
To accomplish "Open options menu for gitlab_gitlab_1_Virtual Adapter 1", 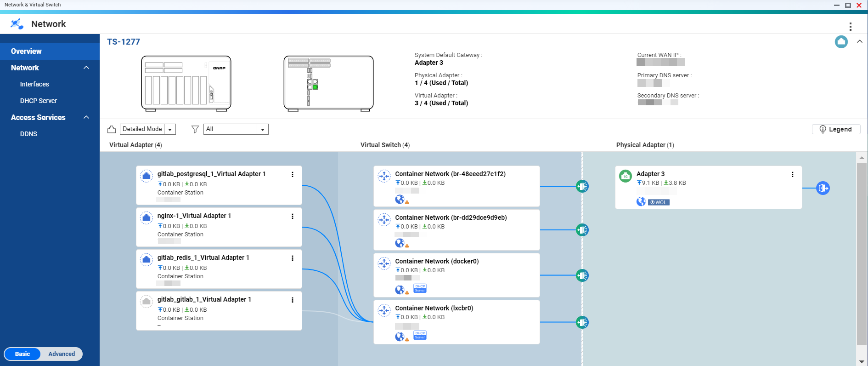I will pos(293,300).
